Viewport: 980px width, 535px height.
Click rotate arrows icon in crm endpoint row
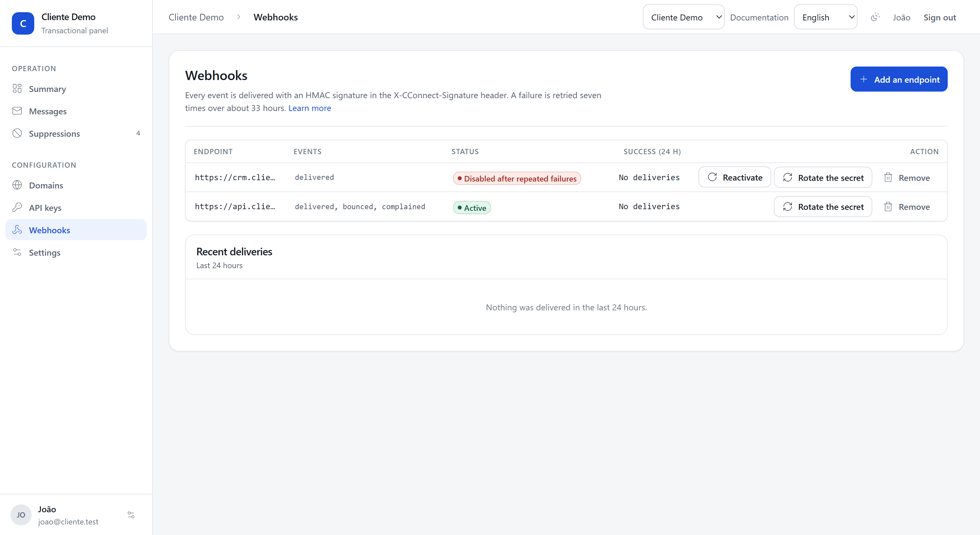coord(788,177)
